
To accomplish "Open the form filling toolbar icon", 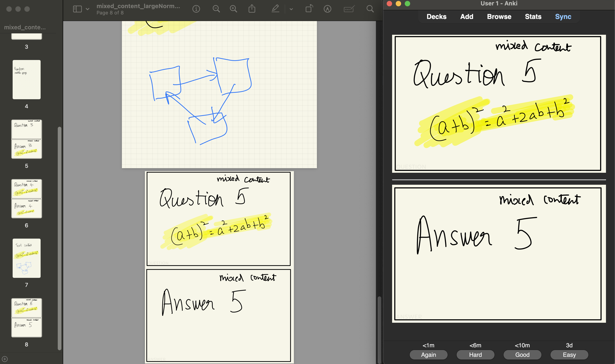I will point(349,9).
